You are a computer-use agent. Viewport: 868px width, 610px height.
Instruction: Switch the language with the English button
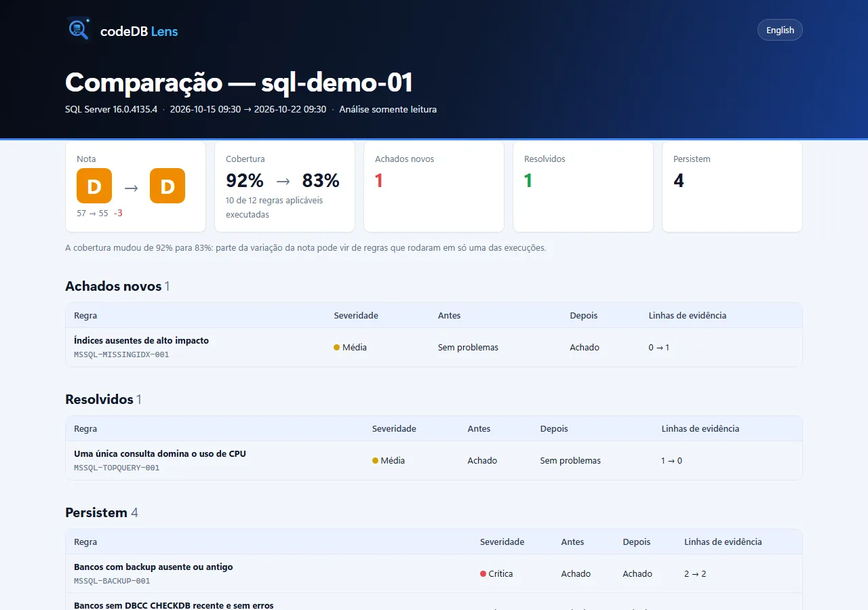(x=780, y=30)
